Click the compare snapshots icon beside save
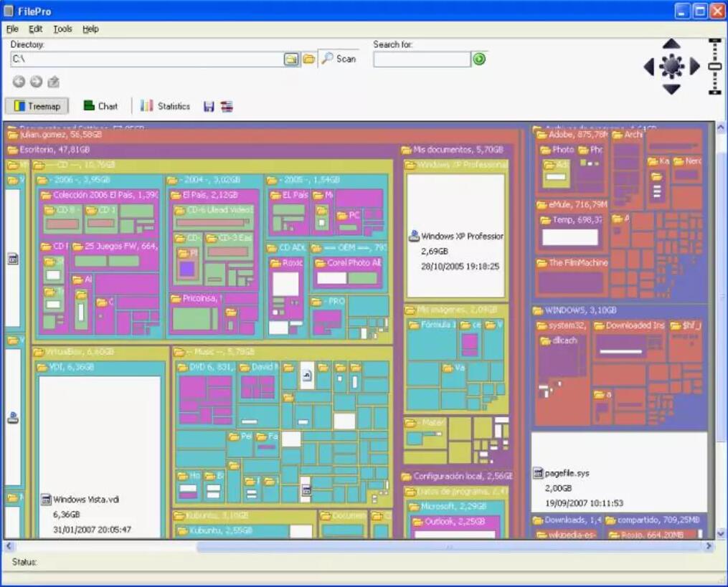 (227, 107)
